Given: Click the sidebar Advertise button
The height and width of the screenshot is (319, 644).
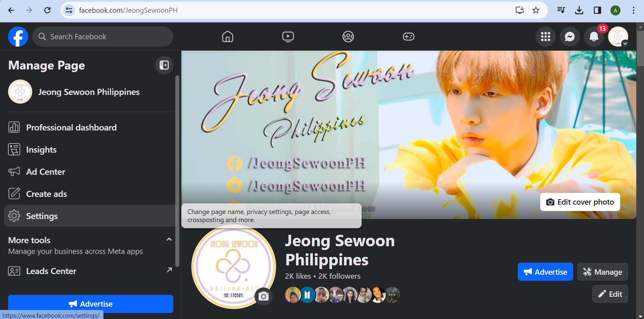Looking at the screenshot, I should click(x=91, y=304).
